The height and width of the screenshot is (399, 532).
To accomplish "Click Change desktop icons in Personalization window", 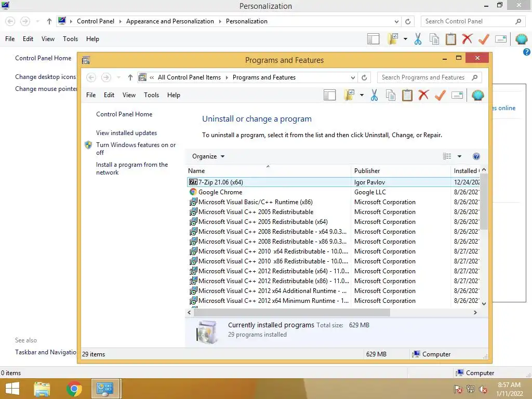I will pyautogui.click(x=46, y=77).
